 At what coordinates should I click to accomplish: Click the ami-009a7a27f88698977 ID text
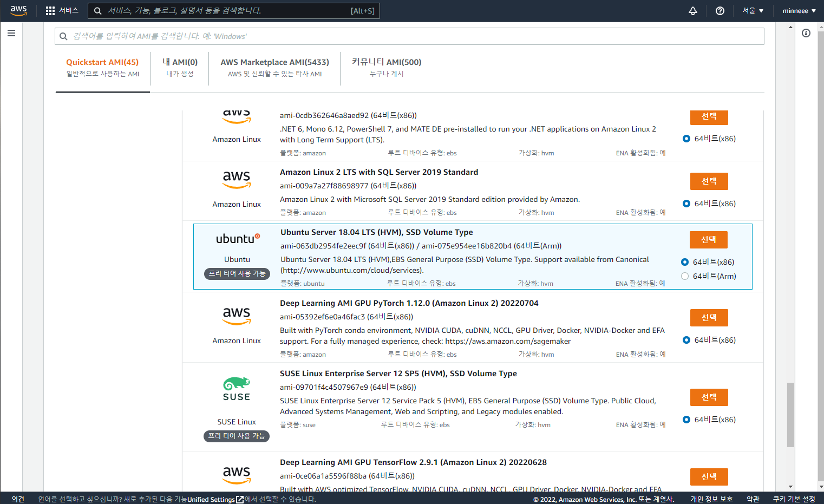click(324, 186)
